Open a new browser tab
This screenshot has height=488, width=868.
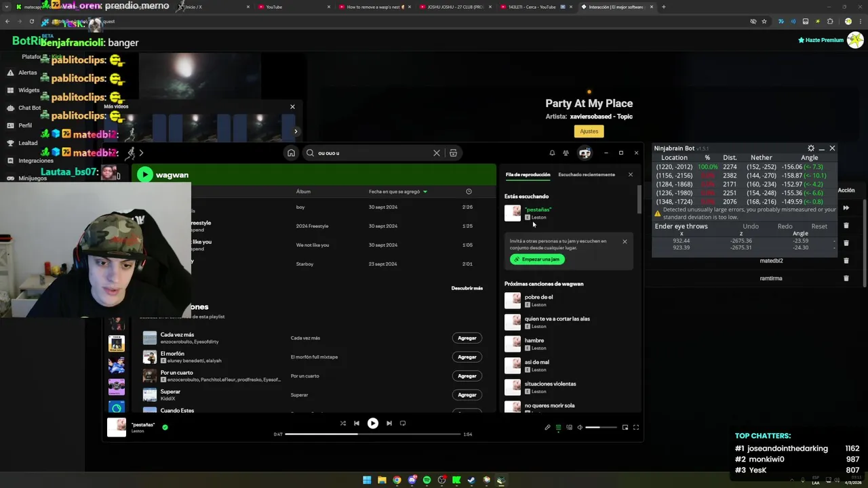pyautogui.click(x=663, y=7)
